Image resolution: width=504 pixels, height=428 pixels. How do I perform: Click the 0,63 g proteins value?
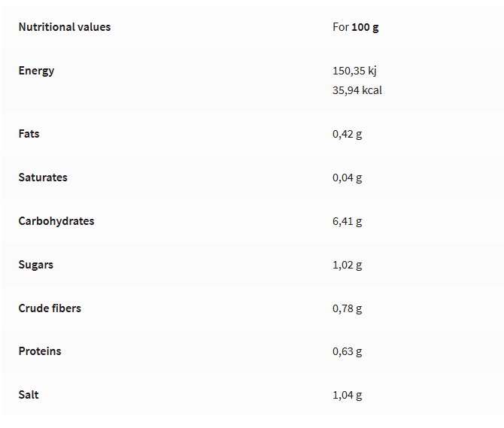coord(348,351)
